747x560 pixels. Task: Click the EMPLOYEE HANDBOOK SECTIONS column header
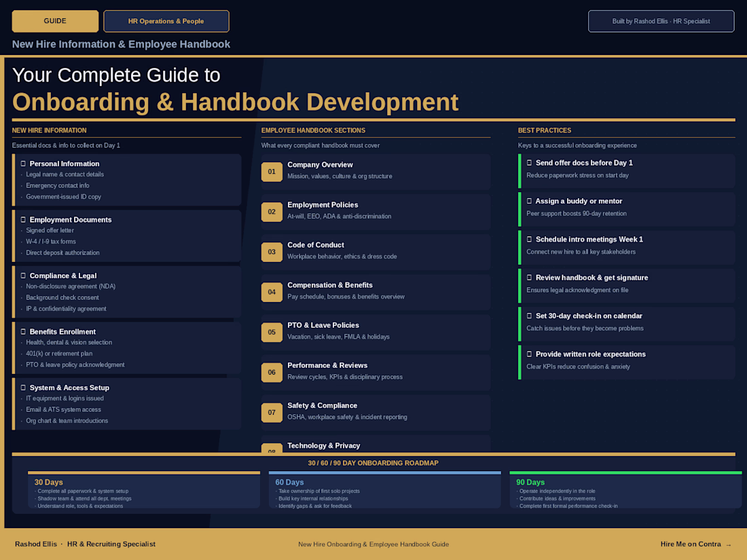tap(313, 130)
